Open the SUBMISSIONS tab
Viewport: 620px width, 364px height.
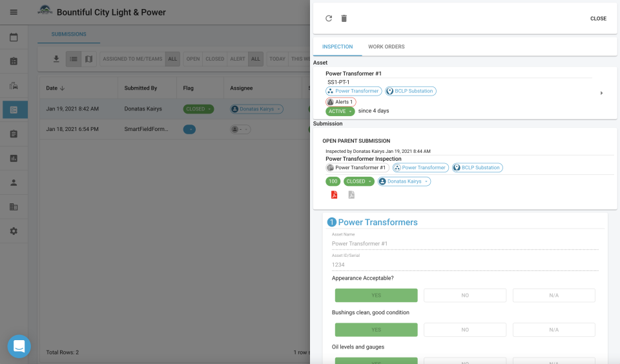coord(69,34)
